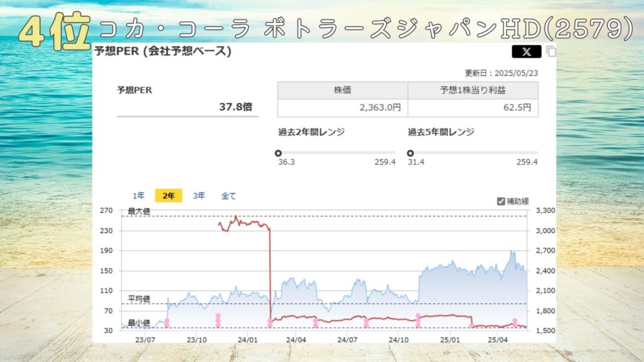This screenshot has height=362, width=644.
Task: Click the 最大値 dashed line label
Action: point(139,211)
